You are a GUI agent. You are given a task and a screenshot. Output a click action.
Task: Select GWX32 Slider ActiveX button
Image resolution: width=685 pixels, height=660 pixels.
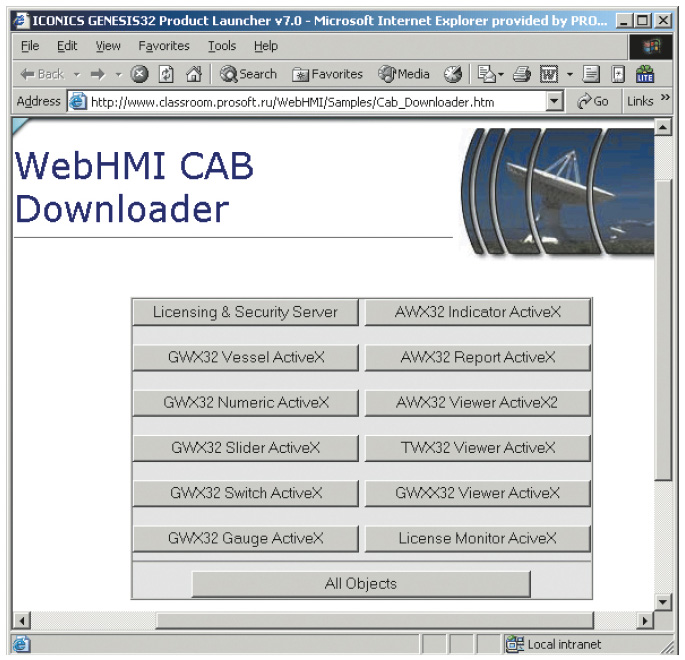point(245,448)
